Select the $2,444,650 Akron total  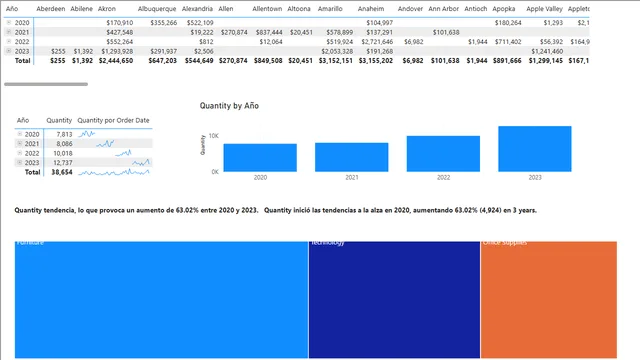tap(116, 61)
